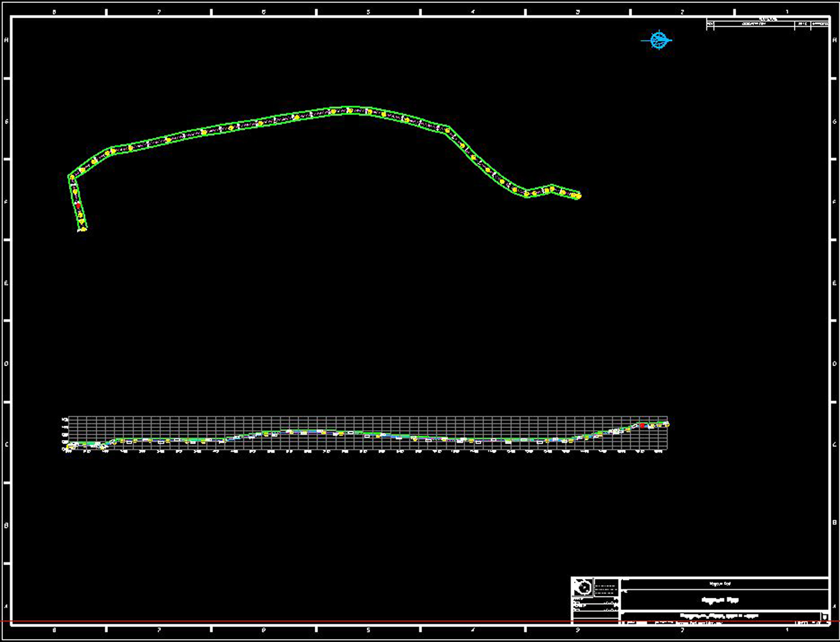Select the Date column in revisions table

pos(802,25)
